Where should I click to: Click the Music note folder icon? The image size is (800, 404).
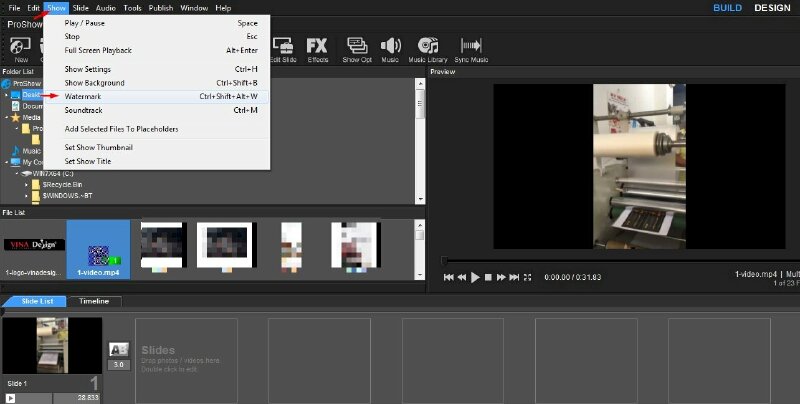(15, 151)
